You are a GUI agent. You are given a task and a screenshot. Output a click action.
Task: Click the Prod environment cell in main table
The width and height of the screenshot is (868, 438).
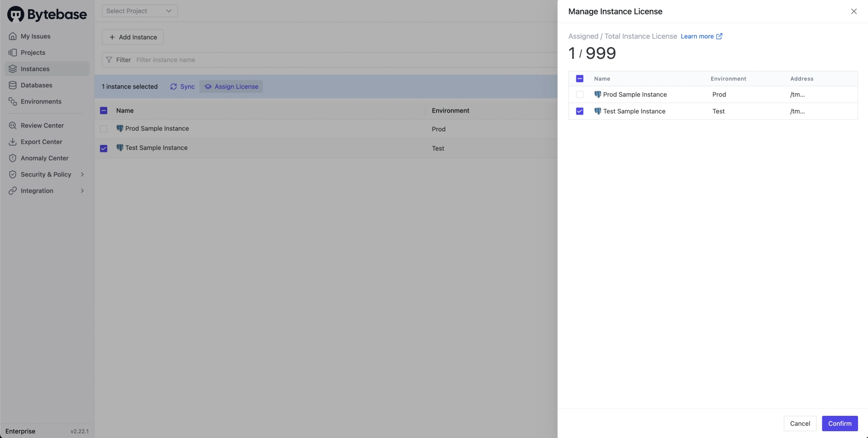point(439,129)
